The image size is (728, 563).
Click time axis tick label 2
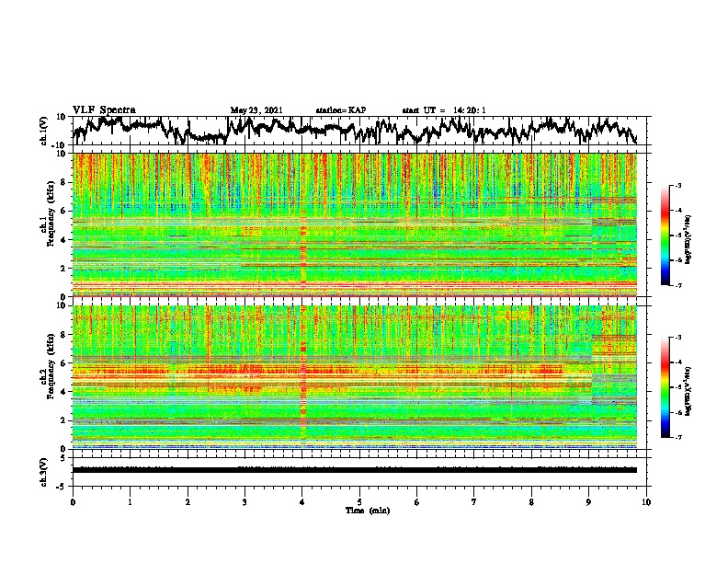pyautogui.click(x=188, y=502)
